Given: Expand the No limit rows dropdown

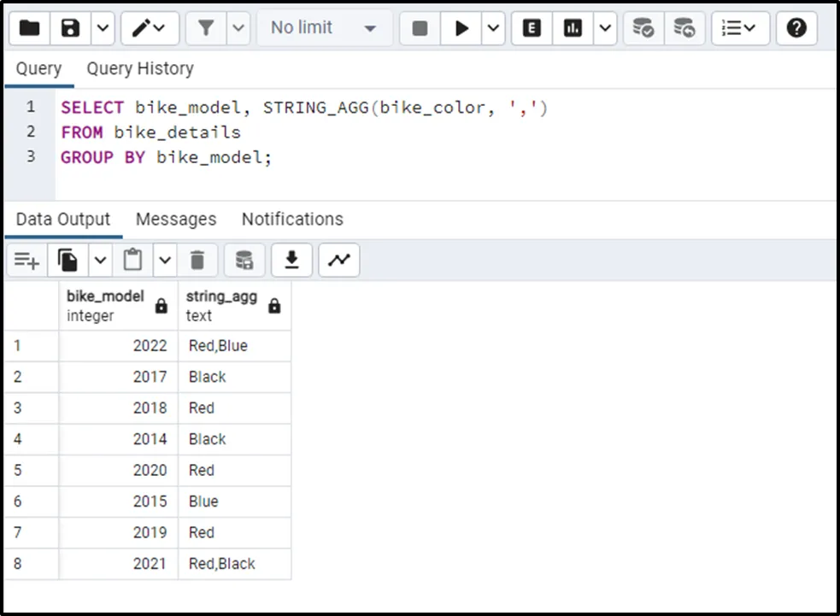Looking at the screenshot, I should [x=324, y=28].
